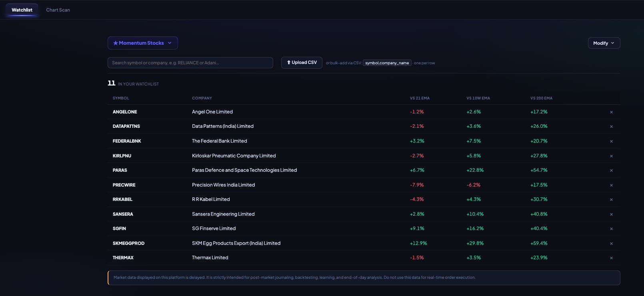Click the VS 200 EMA column header
The image size is (644, 296).
coord(541,98)
